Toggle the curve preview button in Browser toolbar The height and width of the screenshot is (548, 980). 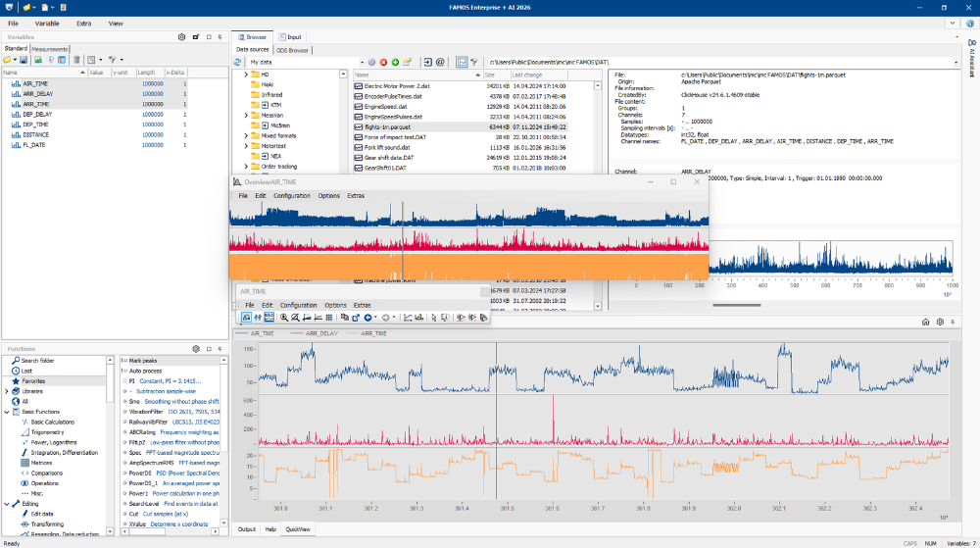click(461, 62)
